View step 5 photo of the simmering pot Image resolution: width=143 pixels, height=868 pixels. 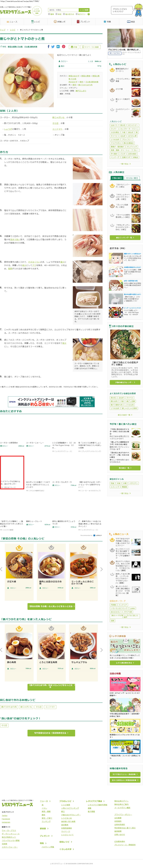point(88,272)
